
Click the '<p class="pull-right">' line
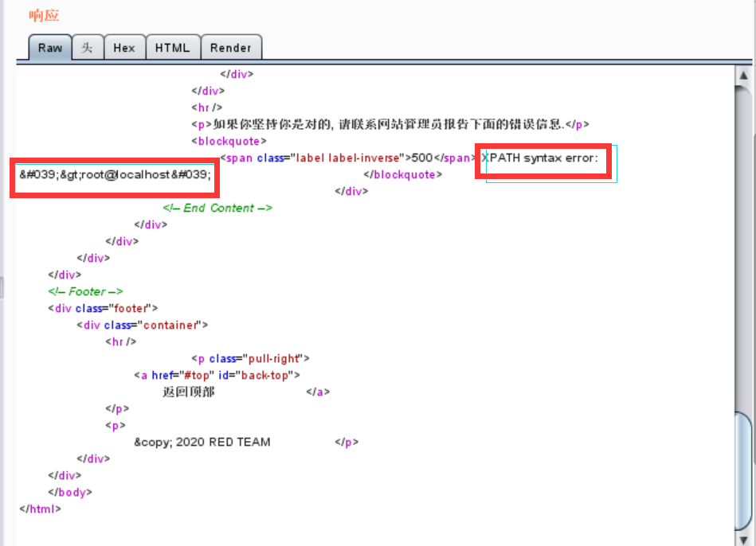click(250, 358)
